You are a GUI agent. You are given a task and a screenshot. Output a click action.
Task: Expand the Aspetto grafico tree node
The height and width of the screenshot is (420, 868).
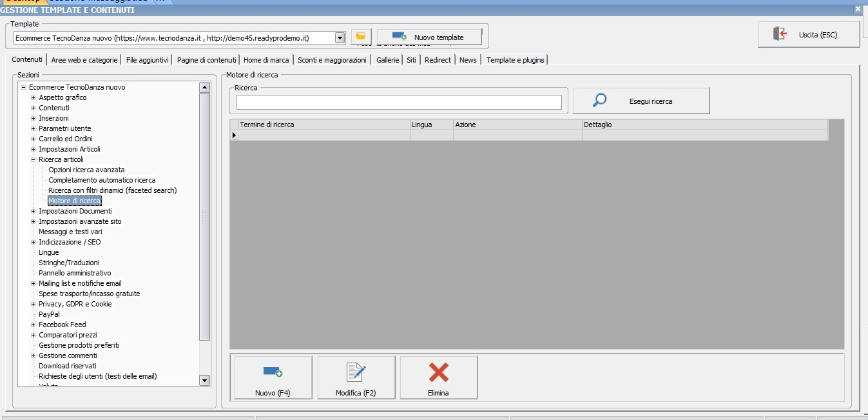(34, 97)
